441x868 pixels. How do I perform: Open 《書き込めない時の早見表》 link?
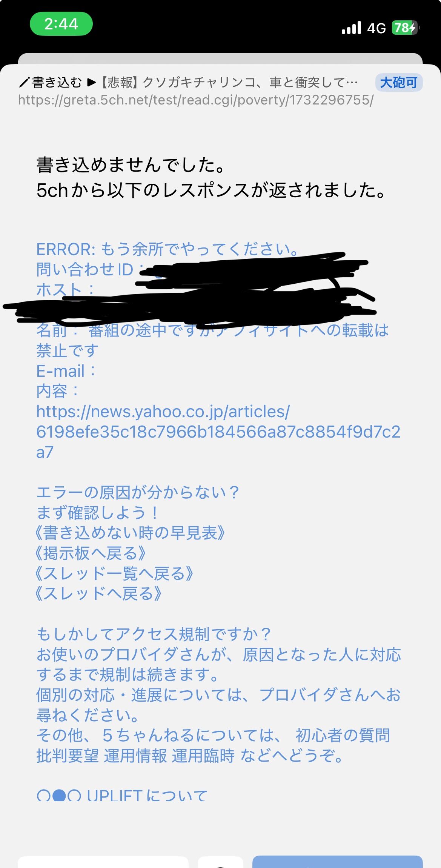(130, 533)
